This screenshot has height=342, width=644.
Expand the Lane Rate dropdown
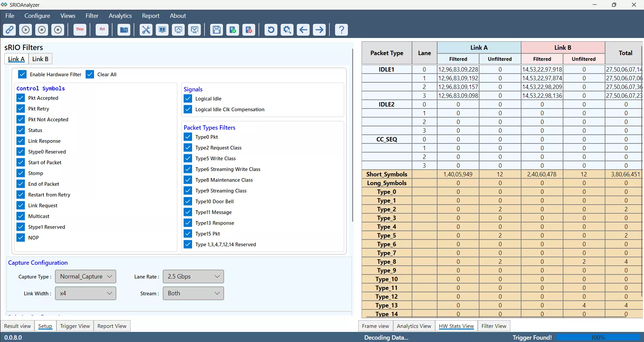coord(193,276)
